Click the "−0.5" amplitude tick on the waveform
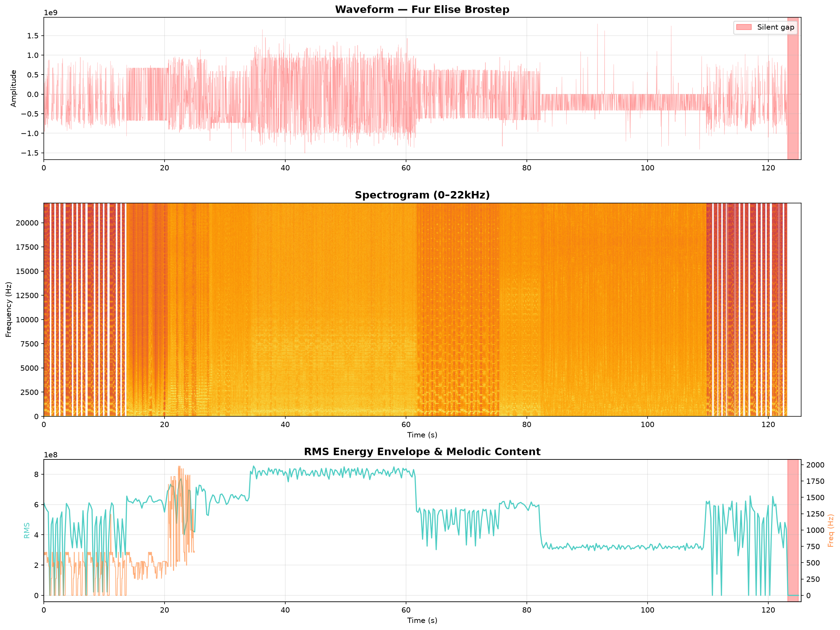 pyautogui.click(x=30, y=114)
